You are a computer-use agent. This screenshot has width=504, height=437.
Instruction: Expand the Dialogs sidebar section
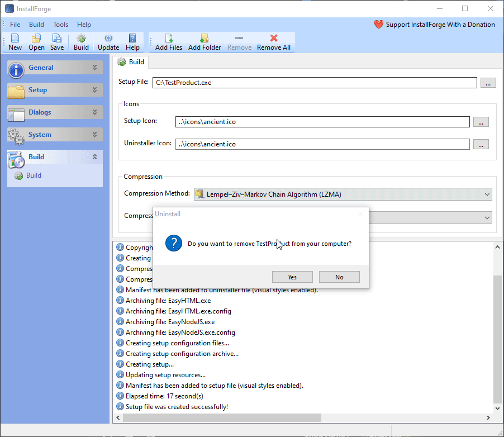pyautogui.click(x=94, y=112)
